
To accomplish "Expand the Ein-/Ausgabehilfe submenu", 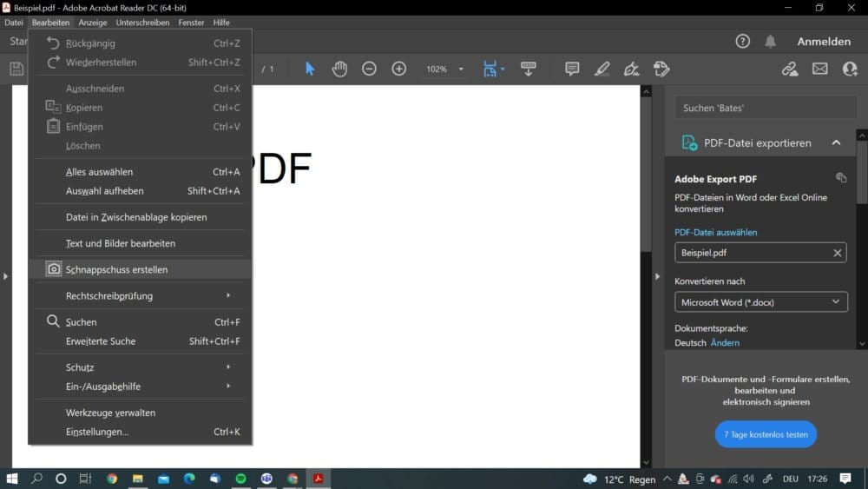I will 140,387.
